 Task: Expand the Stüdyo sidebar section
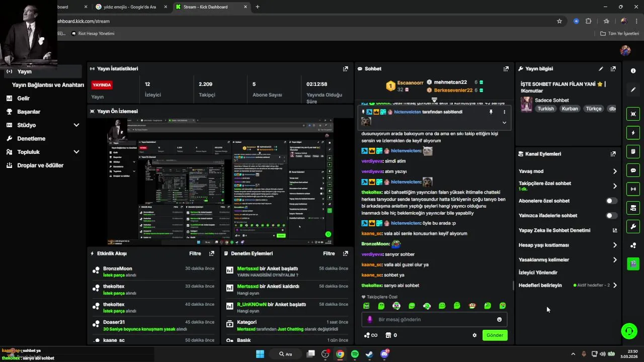76,125
